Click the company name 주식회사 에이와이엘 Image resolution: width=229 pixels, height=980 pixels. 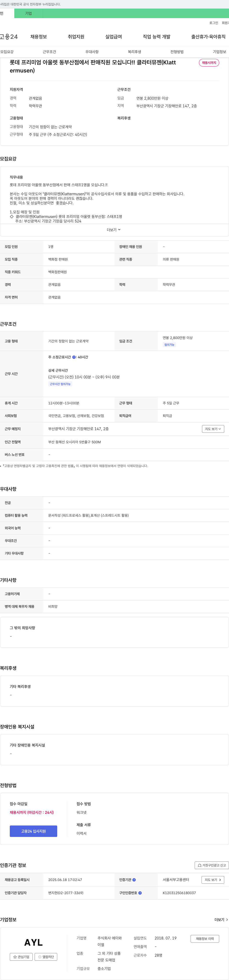pos(109,942)
